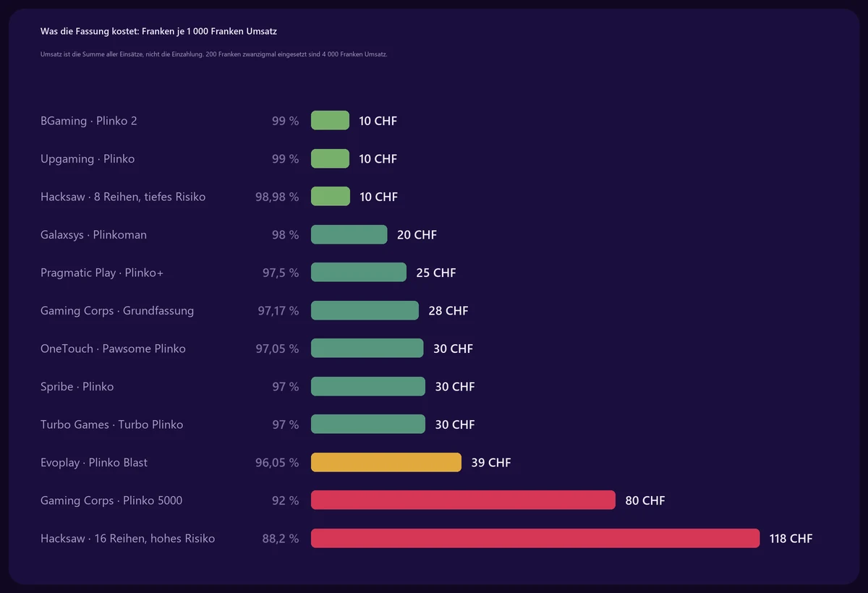Select the Gaming Corps Grundfassung bar
This screenshot has height=593, width=868.
[x=365, y=310]
